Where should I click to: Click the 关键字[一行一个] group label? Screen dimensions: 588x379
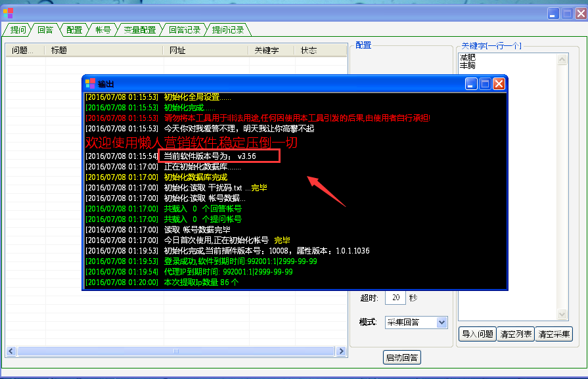pos(491,46)
